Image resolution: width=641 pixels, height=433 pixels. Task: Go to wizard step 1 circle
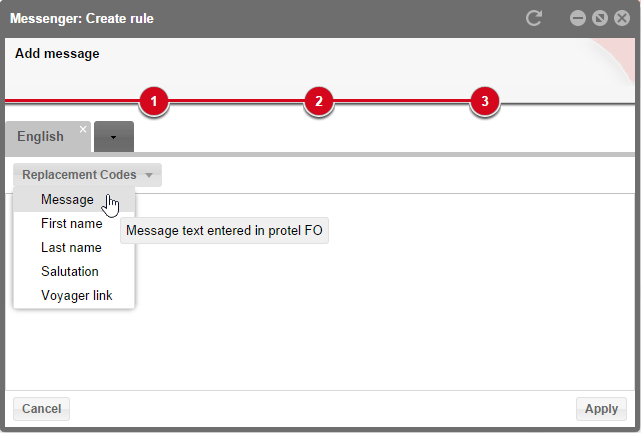pos(154,101)
